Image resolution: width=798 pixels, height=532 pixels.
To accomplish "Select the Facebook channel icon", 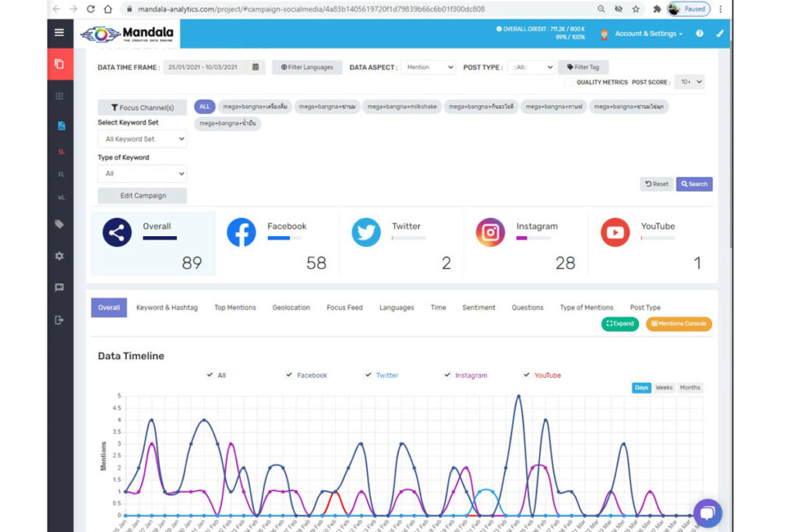I will [x=242, y=232].
